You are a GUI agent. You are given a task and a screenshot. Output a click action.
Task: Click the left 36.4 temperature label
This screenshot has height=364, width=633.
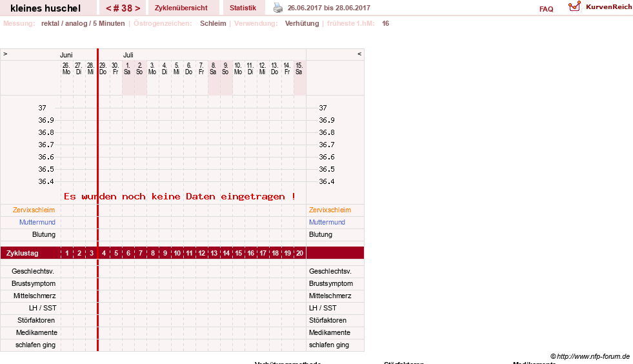tap(46, 181)
